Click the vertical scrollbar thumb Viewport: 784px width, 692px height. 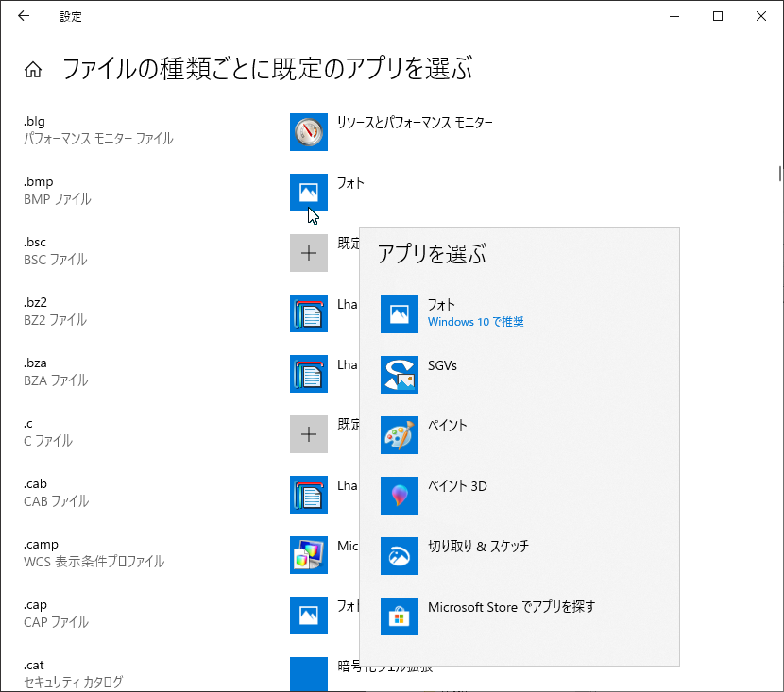[780, 174]
